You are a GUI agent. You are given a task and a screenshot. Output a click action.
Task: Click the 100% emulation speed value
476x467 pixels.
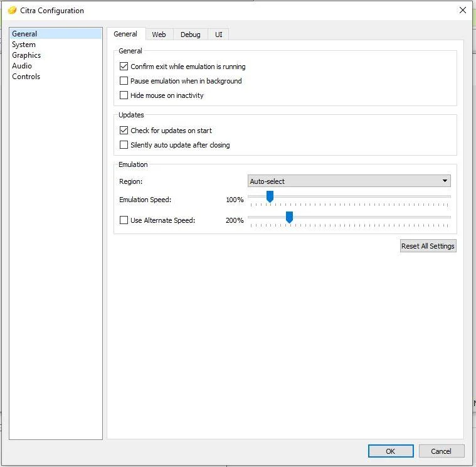(x=235, y=200)
